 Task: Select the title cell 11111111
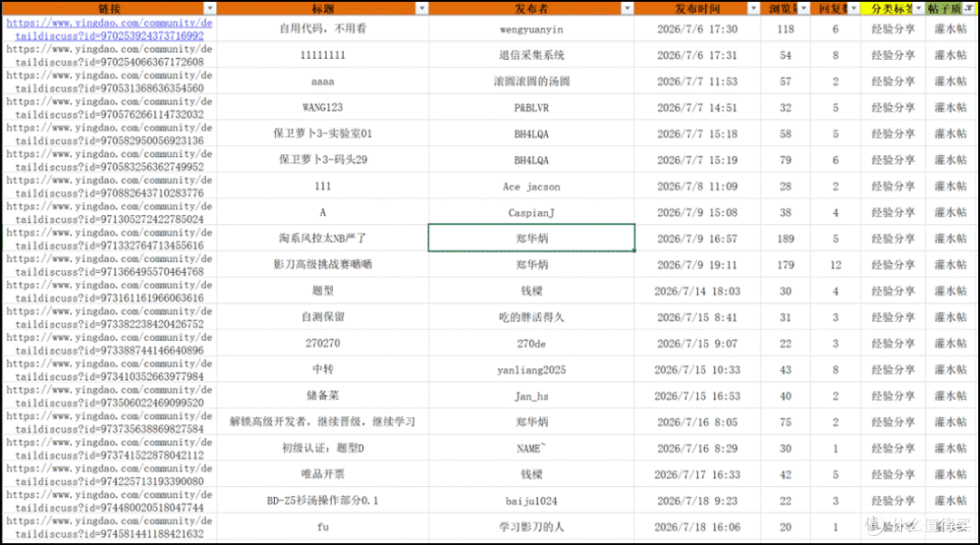pos(322,55)
